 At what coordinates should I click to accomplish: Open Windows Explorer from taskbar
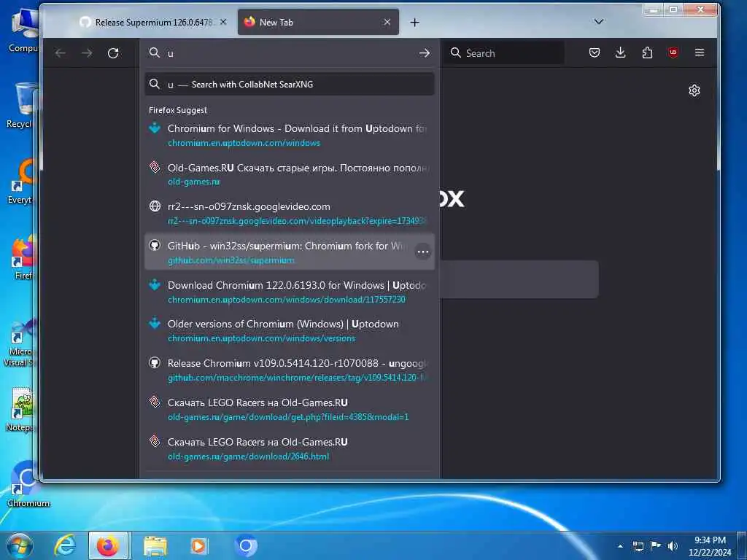155,546
